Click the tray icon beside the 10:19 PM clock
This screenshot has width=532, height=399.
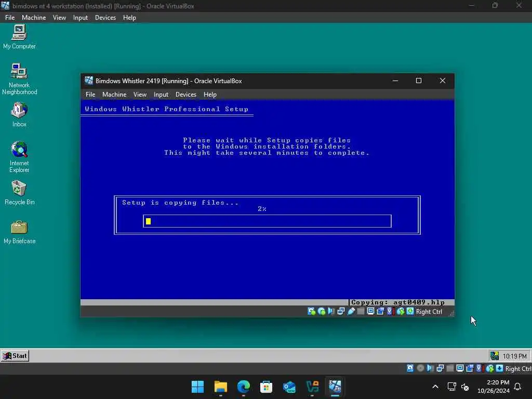(495, 356)
